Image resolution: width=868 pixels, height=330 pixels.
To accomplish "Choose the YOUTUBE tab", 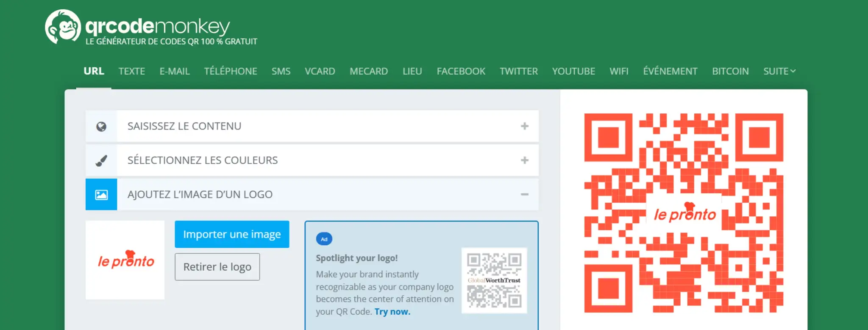I will [x=573, y=71].
